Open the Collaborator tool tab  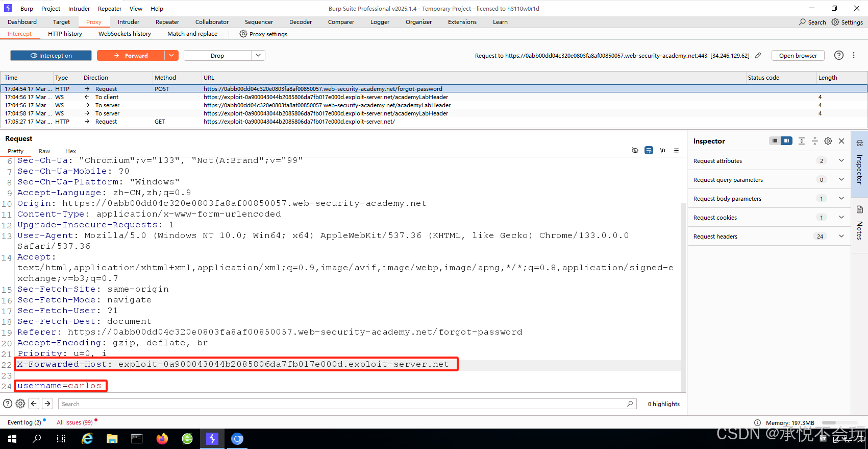(212, 22)
